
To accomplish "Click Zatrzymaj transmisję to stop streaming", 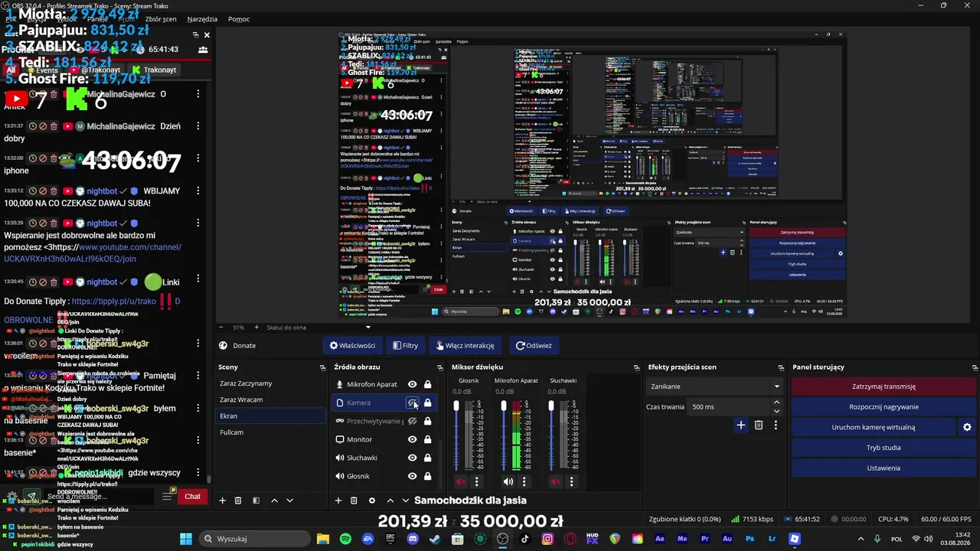I will pos(884,386).
